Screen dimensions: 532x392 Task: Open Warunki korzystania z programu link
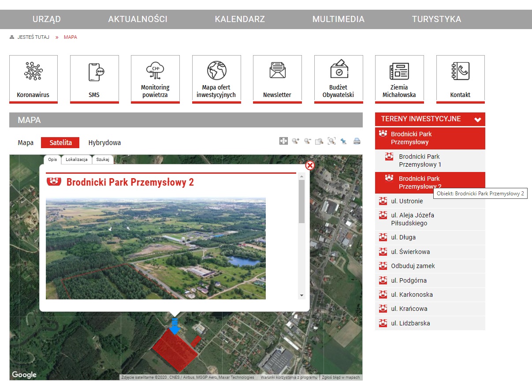point(289,377)
